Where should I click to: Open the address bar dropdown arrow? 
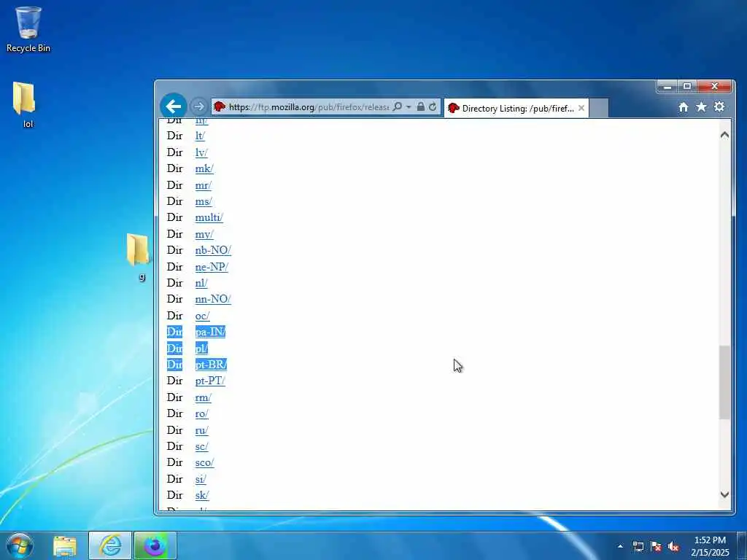click(x=409, y=106)
